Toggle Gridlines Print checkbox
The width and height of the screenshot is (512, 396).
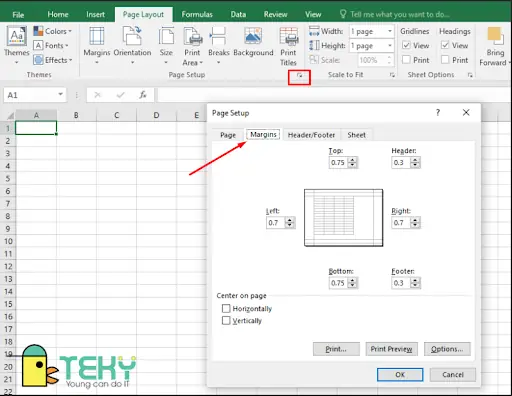pyautogui.click(x=406, y=60)
